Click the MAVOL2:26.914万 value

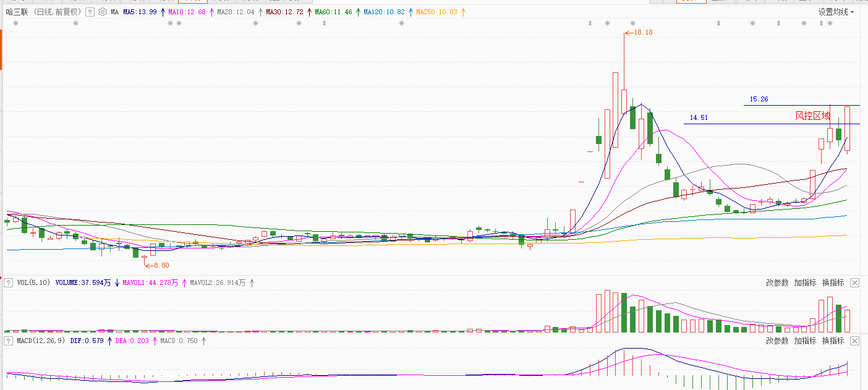pos(218,283)
